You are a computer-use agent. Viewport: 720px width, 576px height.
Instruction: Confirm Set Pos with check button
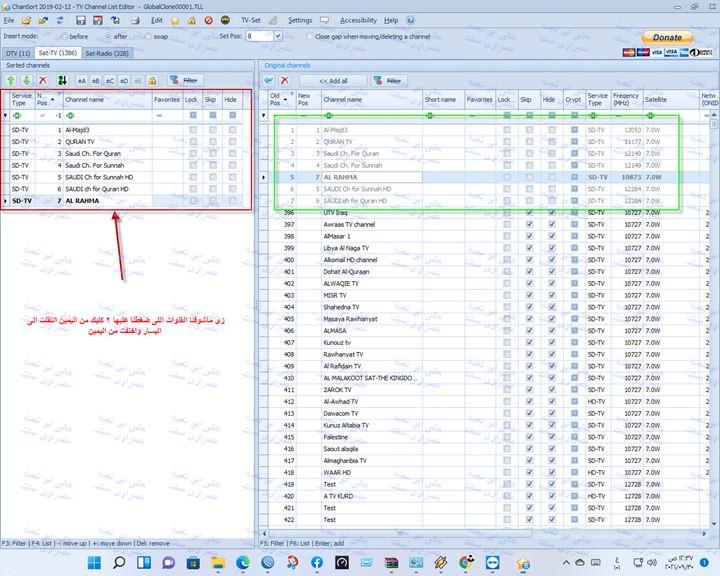tap(278, 36)
